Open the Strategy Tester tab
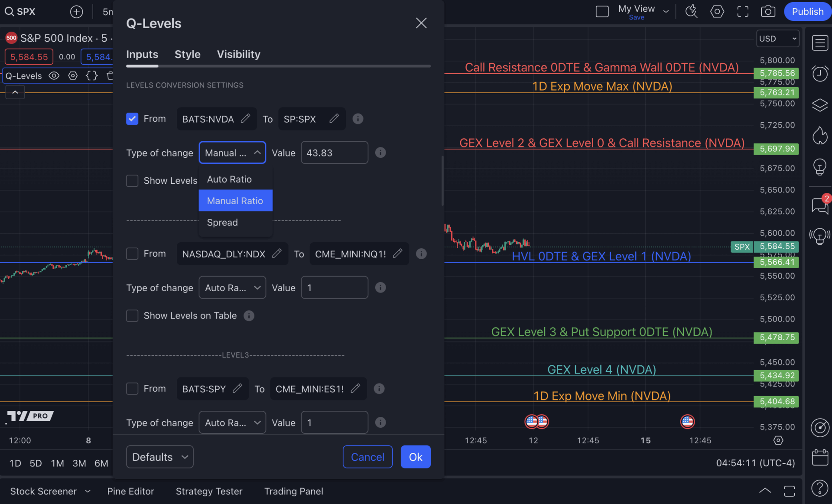This screenshot has width=832, height=504. [x=209, y=491]
